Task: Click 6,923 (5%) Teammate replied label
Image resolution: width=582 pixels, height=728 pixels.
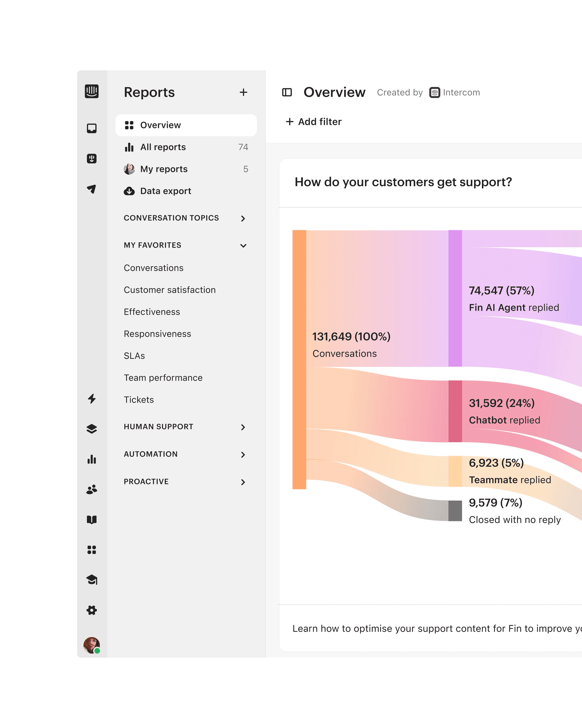Action: [x=510, y=471]
